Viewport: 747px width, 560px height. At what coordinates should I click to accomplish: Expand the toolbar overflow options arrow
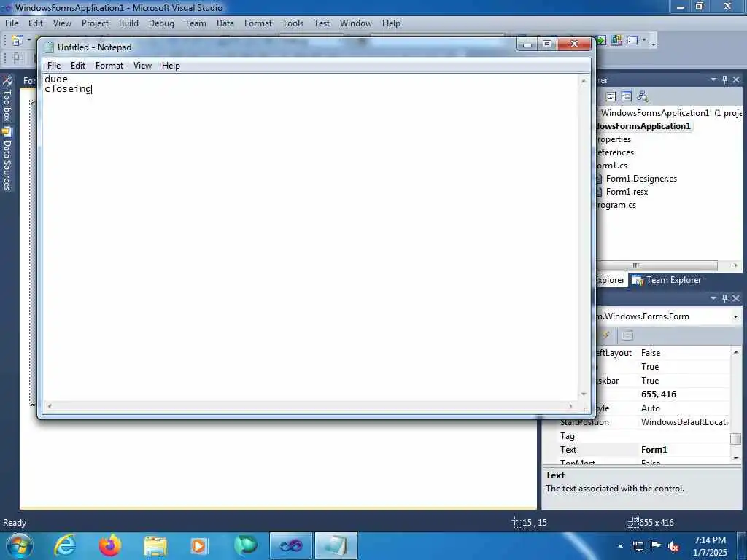click(x=654, y=42)
